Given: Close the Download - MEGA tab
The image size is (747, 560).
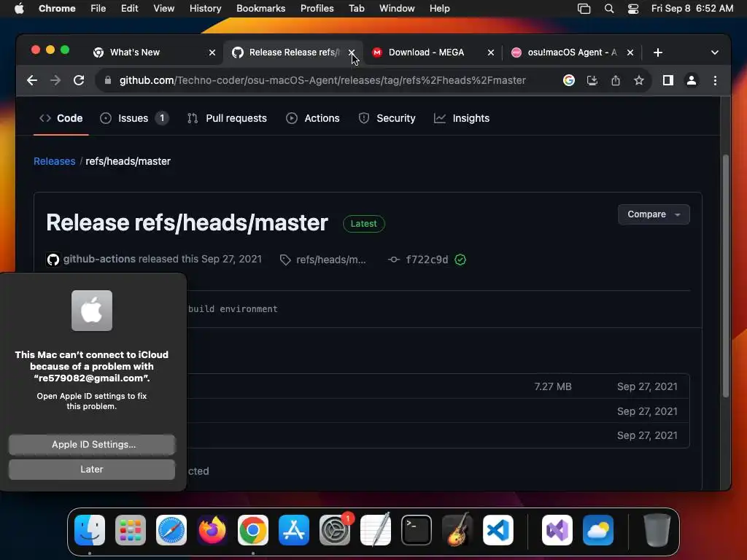Looking at the screenshot, I should [x=491, y=52].
